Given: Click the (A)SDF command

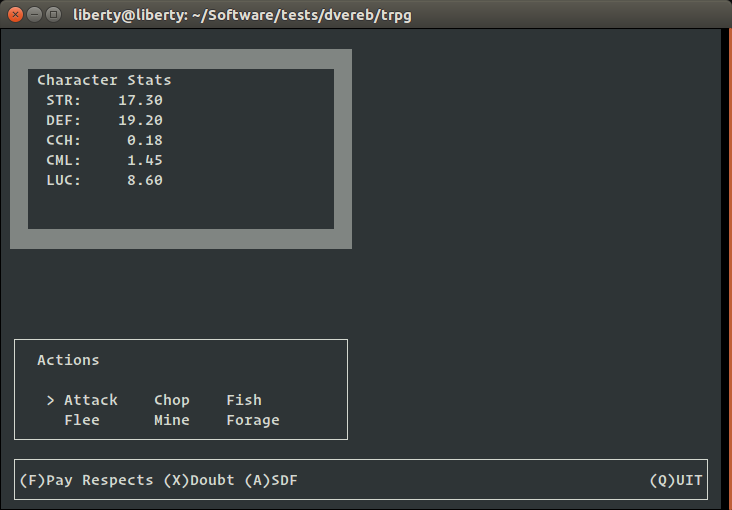Looking at the screenshot, I should 271,481.
